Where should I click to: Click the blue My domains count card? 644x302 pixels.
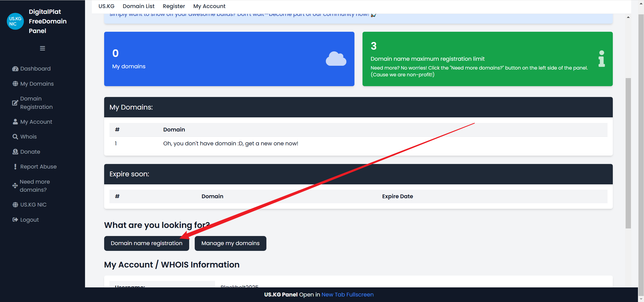click(x=229, y=59)
